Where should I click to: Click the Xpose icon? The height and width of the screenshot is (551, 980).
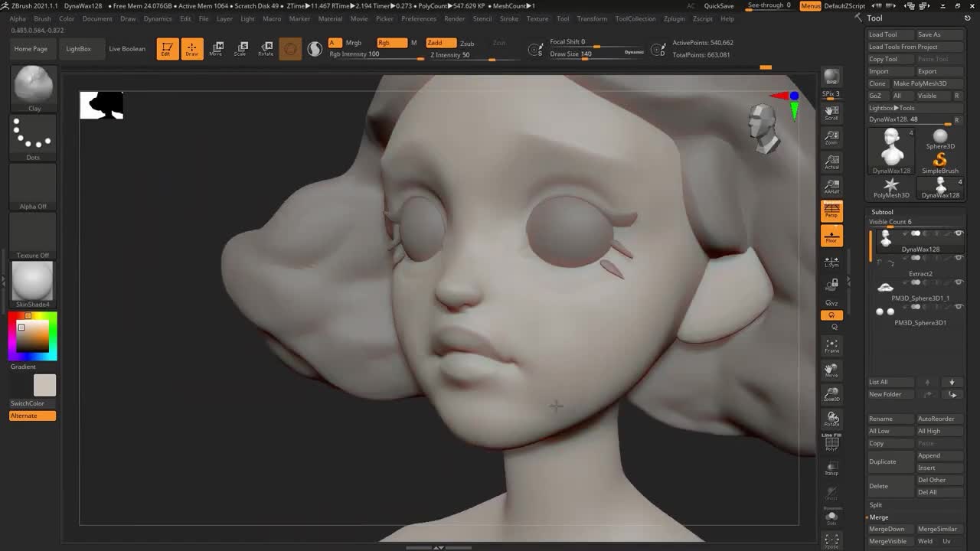click(x=831, y=541)
